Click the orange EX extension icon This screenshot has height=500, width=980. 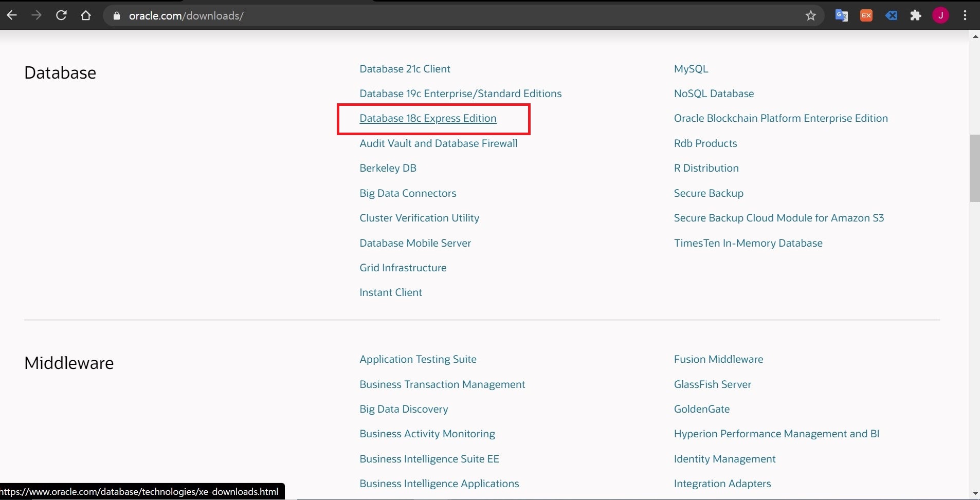tap(866, 15)
